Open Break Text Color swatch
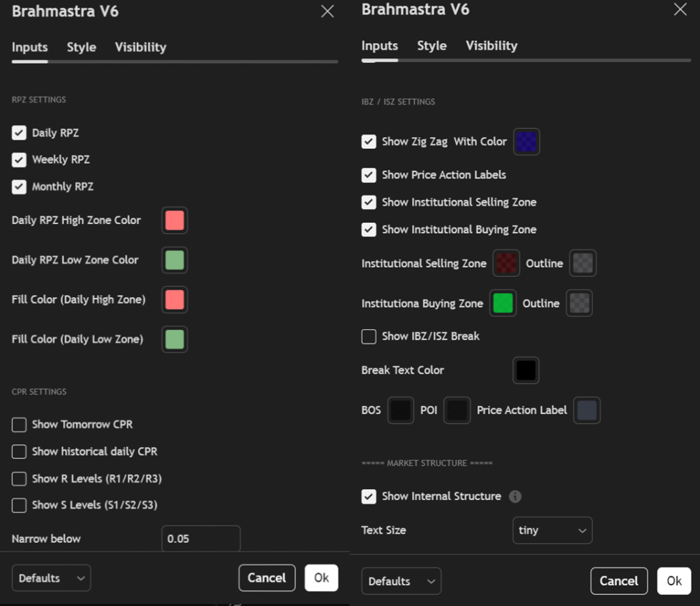This screenshot has width=700, height=606. 526,370
